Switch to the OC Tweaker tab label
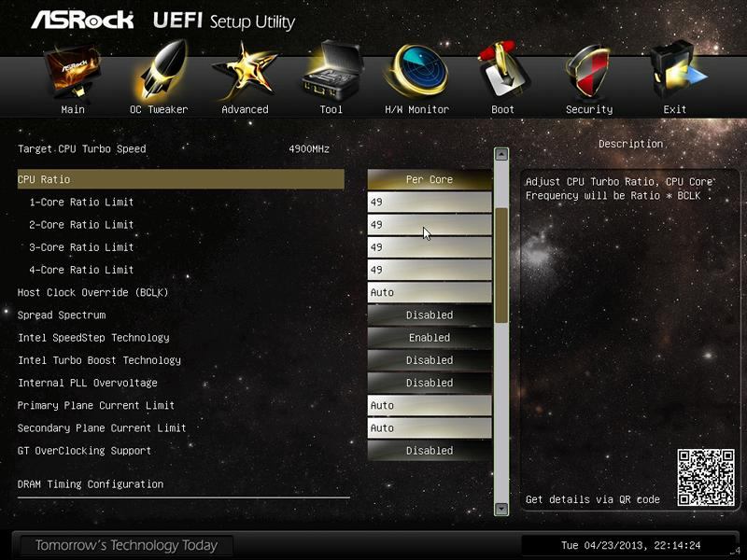The height and width of the screenshot is (560, 747). 159,109
